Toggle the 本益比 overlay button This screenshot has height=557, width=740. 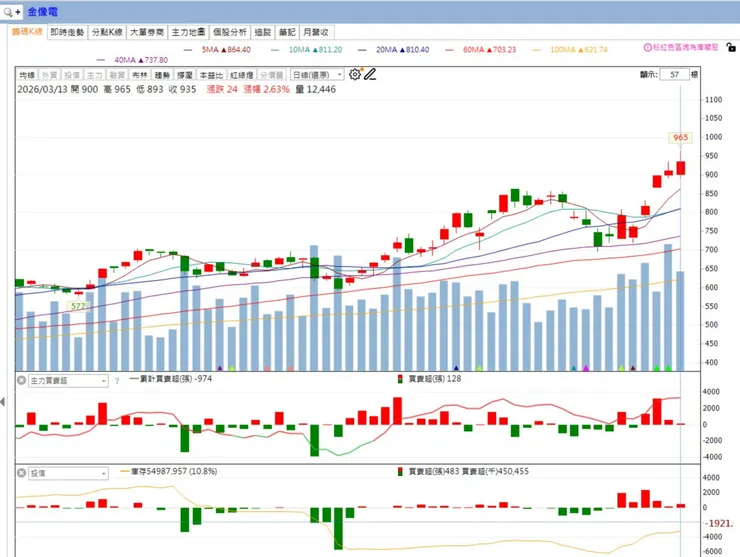[211, 75]
